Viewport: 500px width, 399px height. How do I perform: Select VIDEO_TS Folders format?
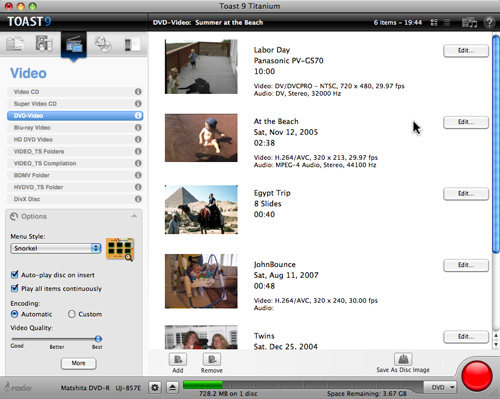pos(75,151)
